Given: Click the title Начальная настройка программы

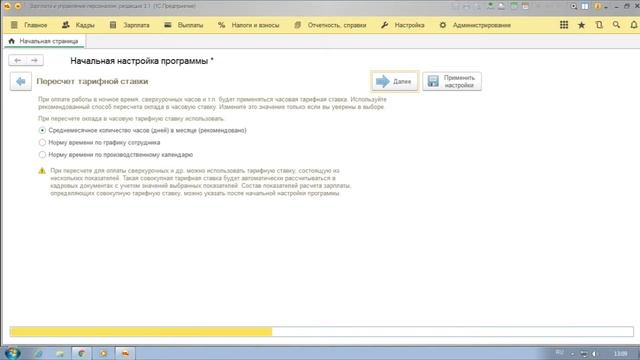Looking at the screenshot, I should pos(142,61).
